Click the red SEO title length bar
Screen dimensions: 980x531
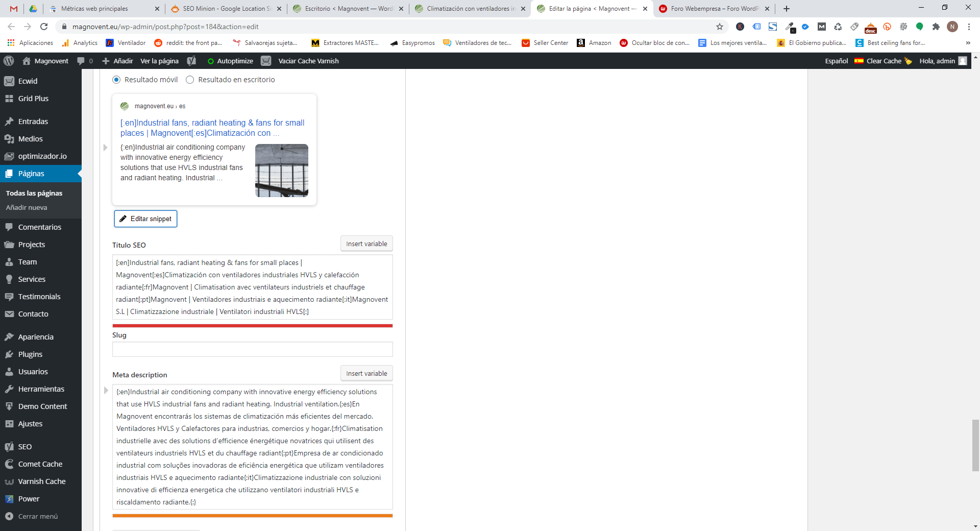click(253, 326)
